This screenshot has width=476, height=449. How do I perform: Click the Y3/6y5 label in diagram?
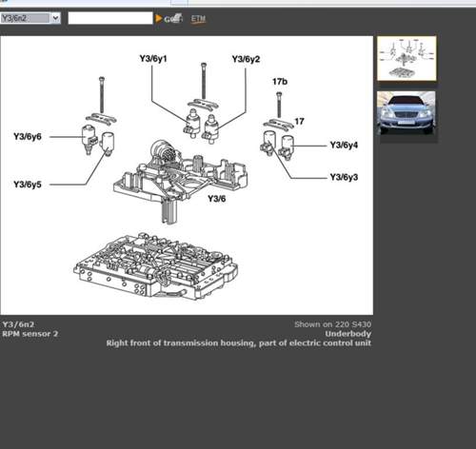point(28,185)
